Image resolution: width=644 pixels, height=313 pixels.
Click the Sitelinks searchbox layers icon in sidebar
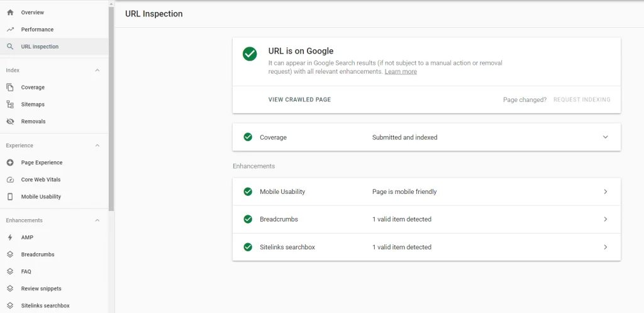(10, 305)
